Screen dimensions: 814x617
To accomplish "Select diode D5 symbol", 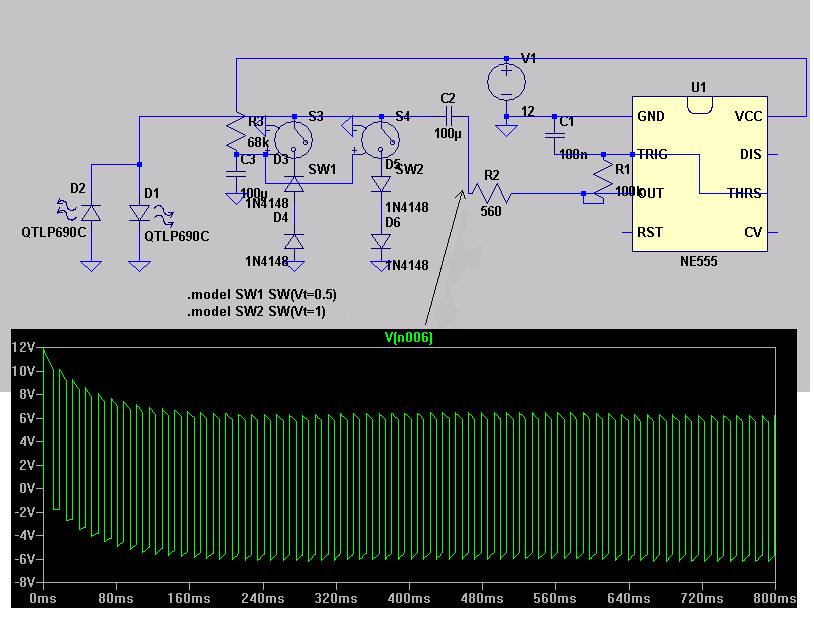I will click(x=381, y=184).
